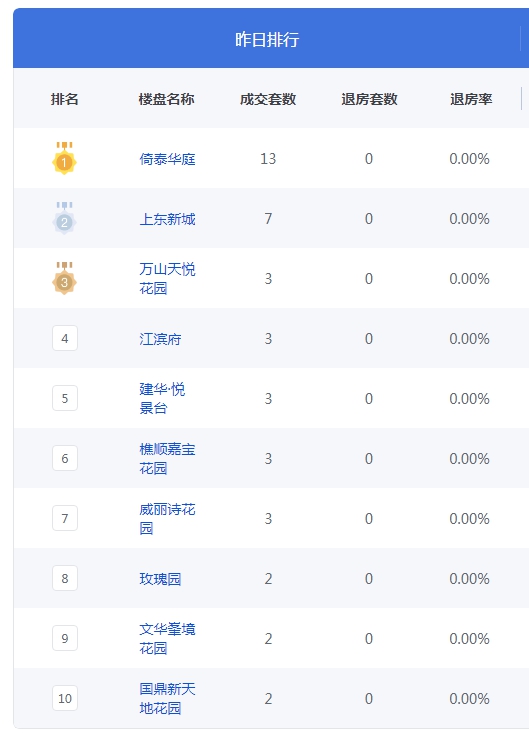The image size is (529, 734).
Task: Select the rank 5 badge
Action: pyautogui.click(x=65, y=398)
